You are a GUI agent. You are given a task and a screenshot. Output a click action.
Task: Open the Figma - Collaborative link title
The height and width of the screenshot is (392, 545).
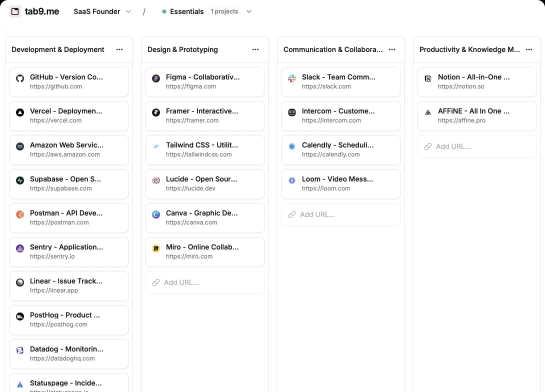(x=202, y=77)
